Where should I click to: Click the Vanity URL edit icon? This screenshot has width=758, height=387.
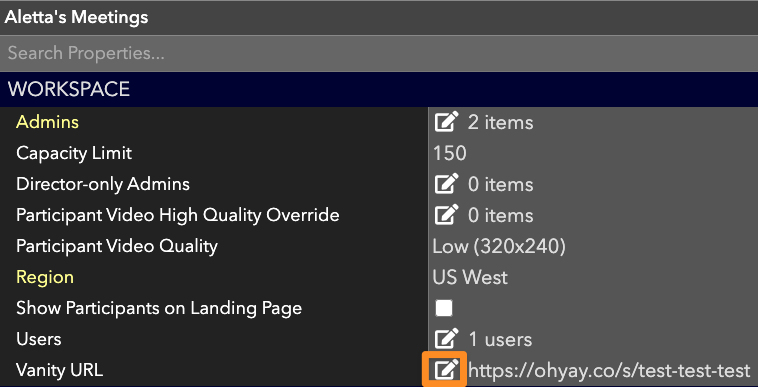click(x=446, y=370)
